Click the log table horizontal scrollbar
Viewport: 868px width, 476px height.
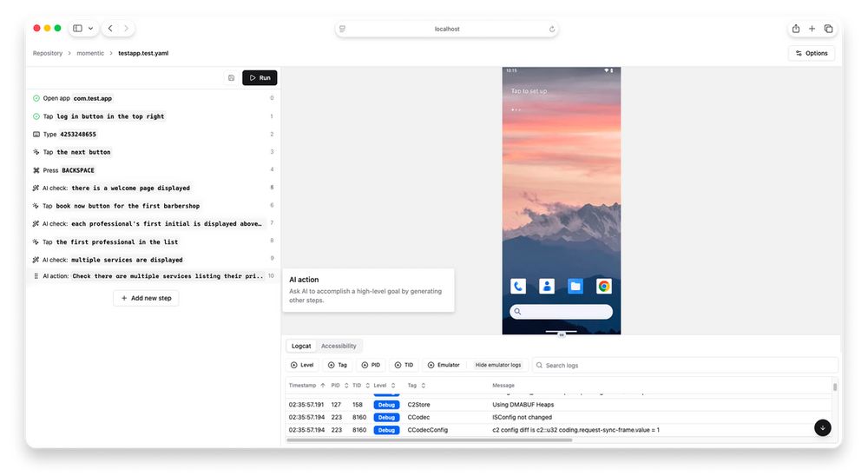point(429,440)
